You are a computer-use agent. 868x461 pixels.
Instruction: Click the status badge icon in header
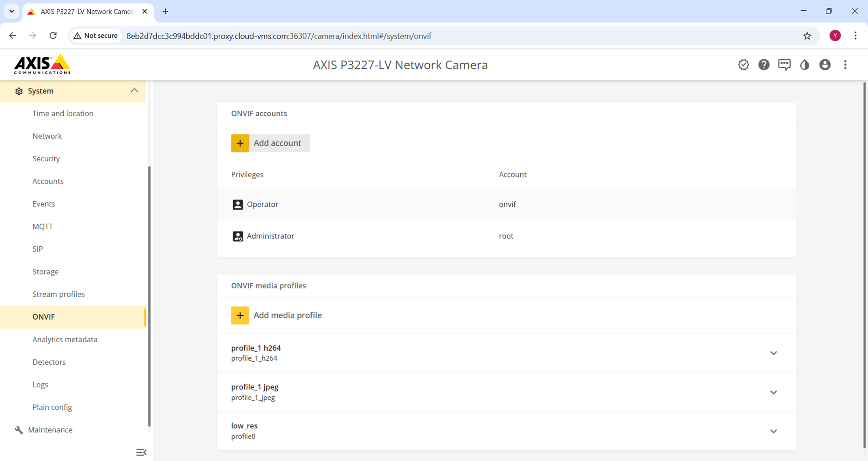click(x=743, y=65)
